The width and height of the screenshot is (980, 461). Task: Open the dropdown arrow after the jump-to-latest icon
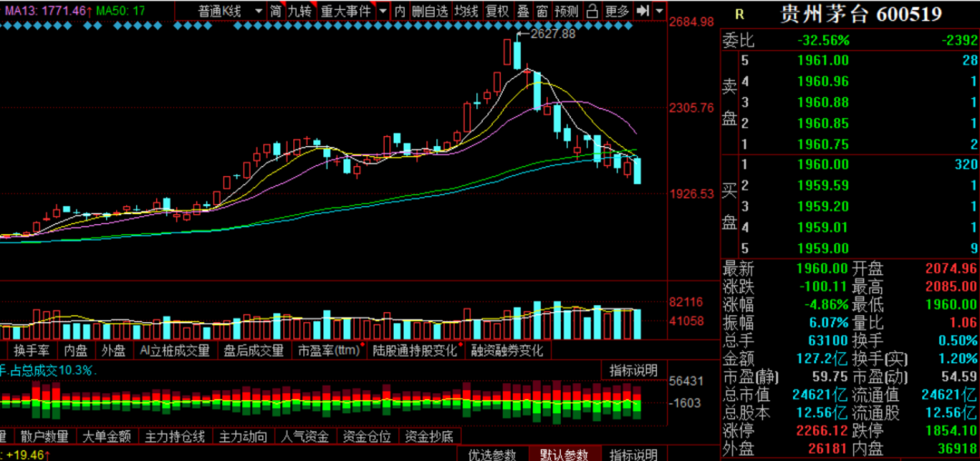point(658,11)
